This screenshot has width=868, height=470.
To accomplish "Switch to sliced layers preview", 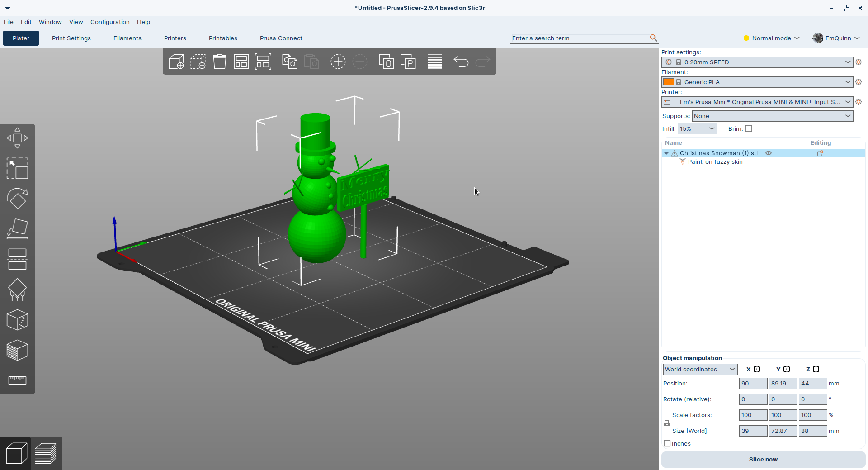I will coord(46,453).
